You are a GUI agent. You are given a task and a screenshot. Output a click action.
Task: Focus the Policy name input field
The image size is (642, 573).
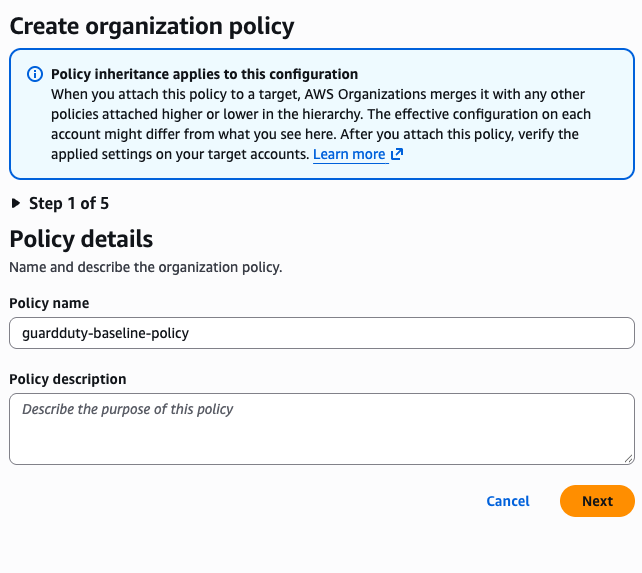coord(322,333)
